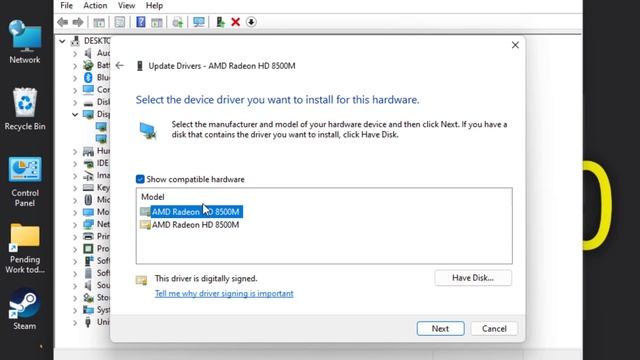Collapse the Display adapters tree node

click(x=75, y=115)
